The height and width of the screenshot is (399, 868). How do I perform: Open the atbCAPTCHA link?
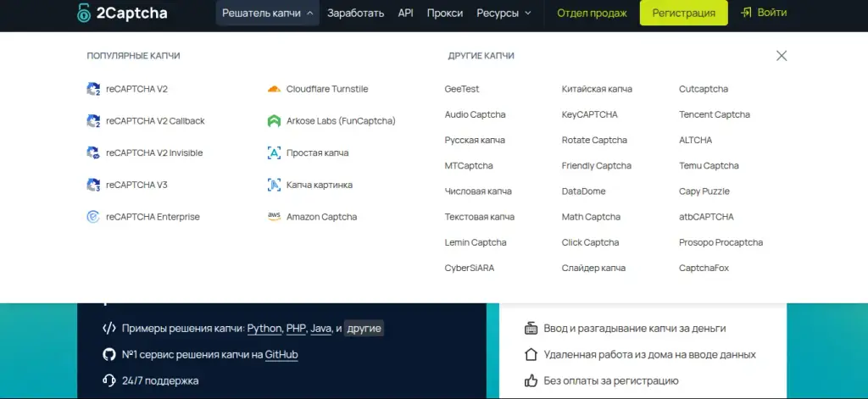coord(706,217)
